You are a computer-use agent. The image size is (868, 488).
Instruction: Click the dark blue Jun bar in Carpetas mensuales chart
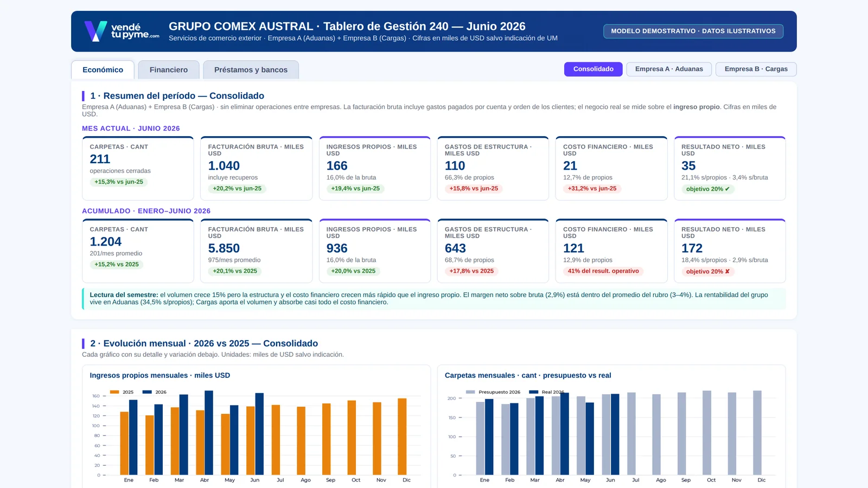615,434
